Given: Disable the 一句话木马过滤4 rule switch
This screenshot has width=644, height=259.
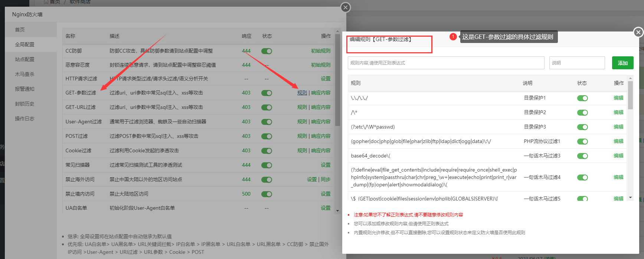Looking at the screenshot, I should point(582,177).
